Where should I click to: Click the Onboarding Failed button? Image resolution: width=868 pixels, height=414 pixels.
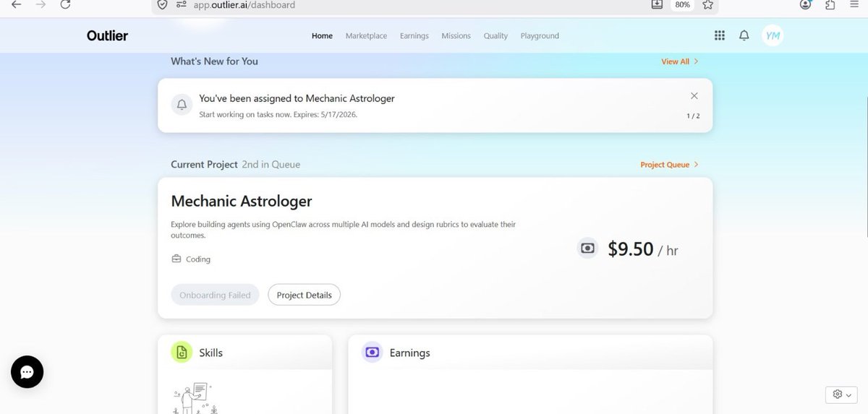click(215, 295)
